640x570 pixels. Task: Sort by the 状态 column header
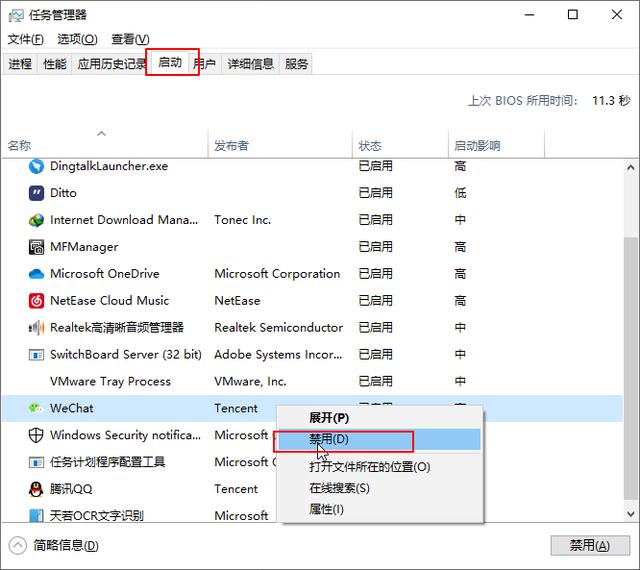click(x=400, y=145)
